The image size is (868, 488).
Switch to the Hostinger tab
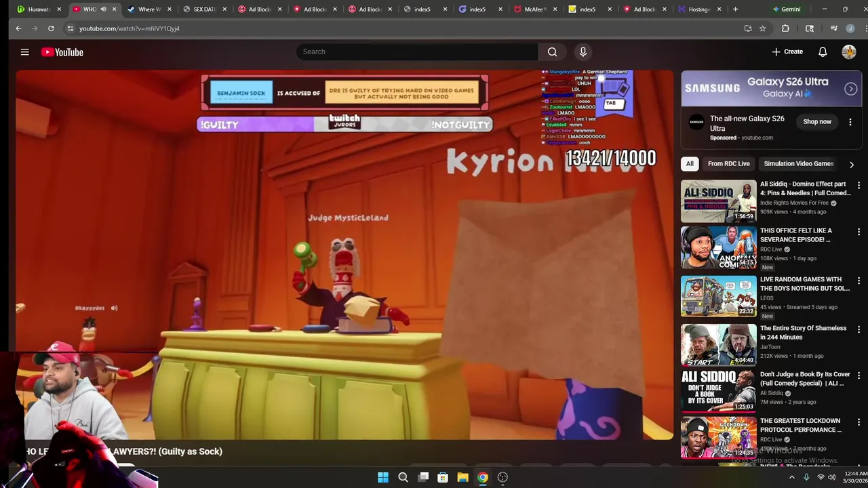pos(698,9)
